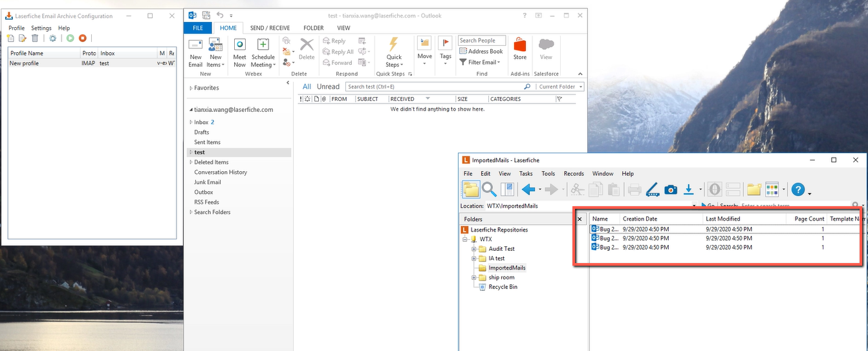Open Quick Steps in Outlook ribbon
Screen dimensions: 868x351
click(x=394, y=52)
